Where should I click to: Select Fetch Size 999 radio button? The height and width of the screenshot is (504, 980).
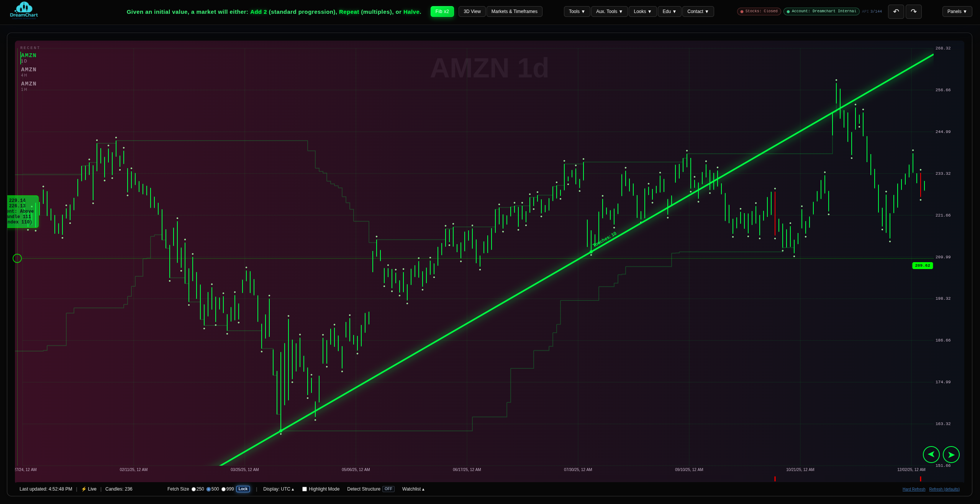[224, 489]
